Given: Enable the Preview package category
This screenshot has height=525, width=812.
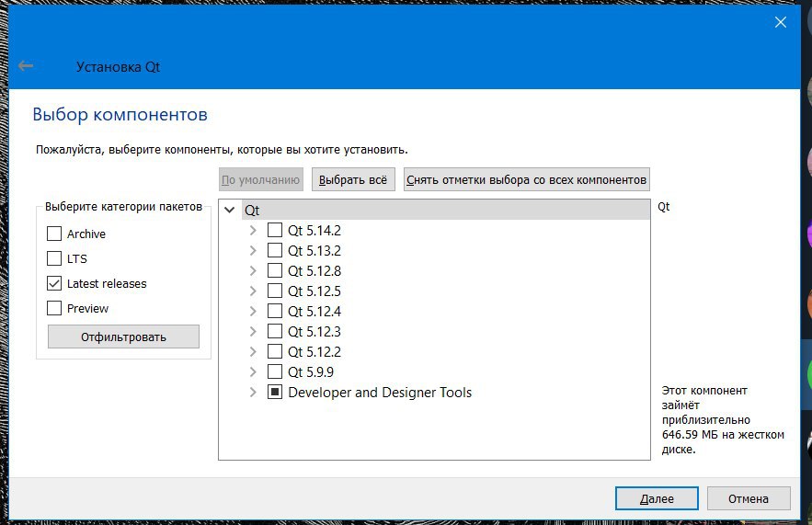Looking at the screenshot, I should coord(54,308).
